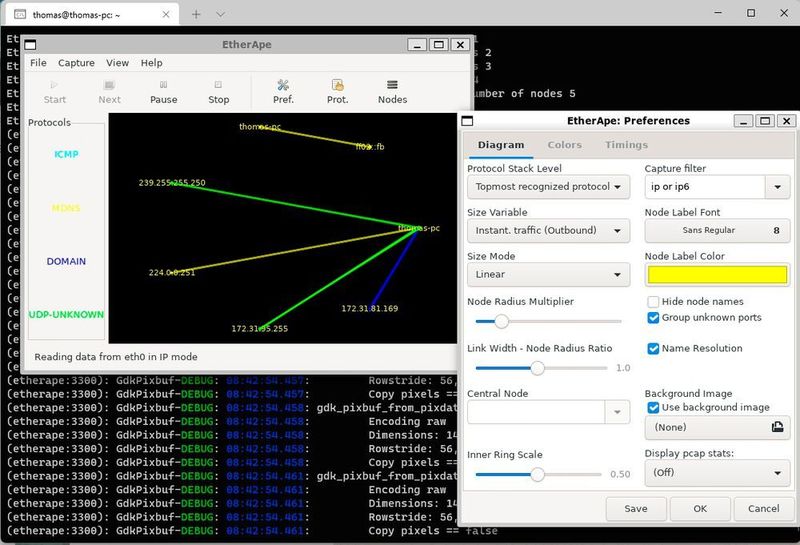Switch to the Timings tab
Screen dimensions: 800x545
(x=626, y=145)
